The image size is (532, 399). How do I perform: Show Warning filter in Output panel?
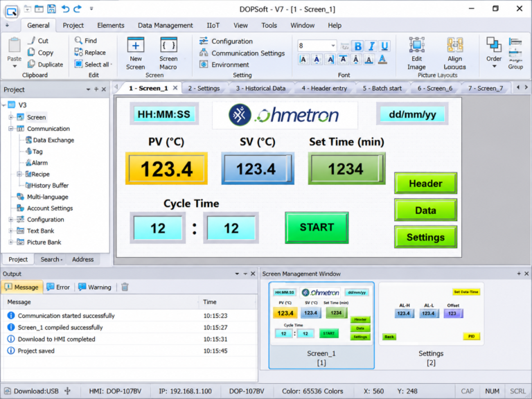(x=95, y=287)
